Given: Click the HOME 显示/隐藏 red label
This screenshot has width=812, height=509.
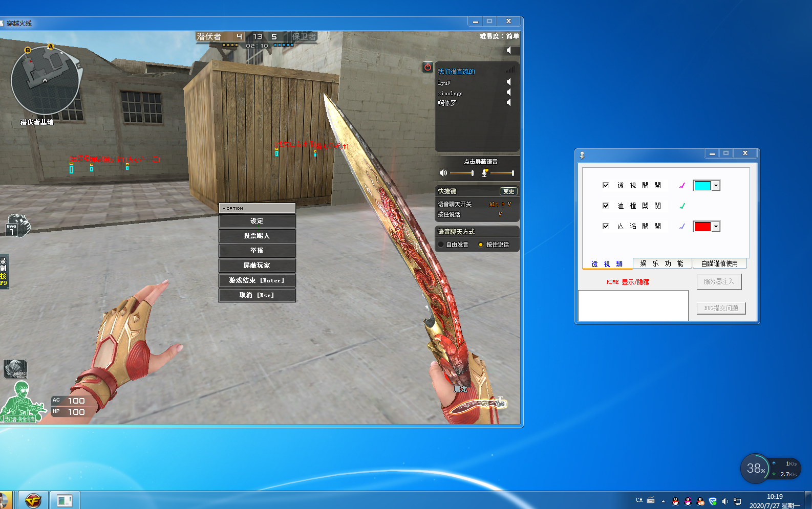Looking at the screenshot, I should click(628, 282).
